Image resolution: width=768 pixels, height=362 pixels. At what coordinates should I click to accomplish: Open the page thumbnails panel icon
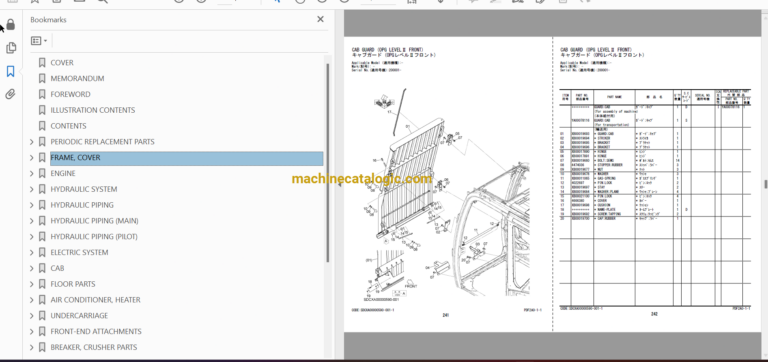point(11,48)
